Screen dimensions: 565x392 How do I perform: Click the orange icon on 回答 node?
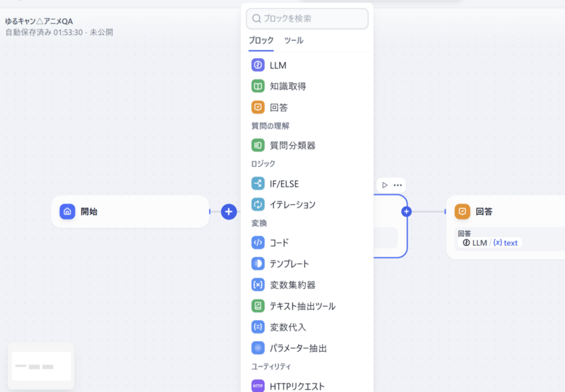tap(463, 211)
